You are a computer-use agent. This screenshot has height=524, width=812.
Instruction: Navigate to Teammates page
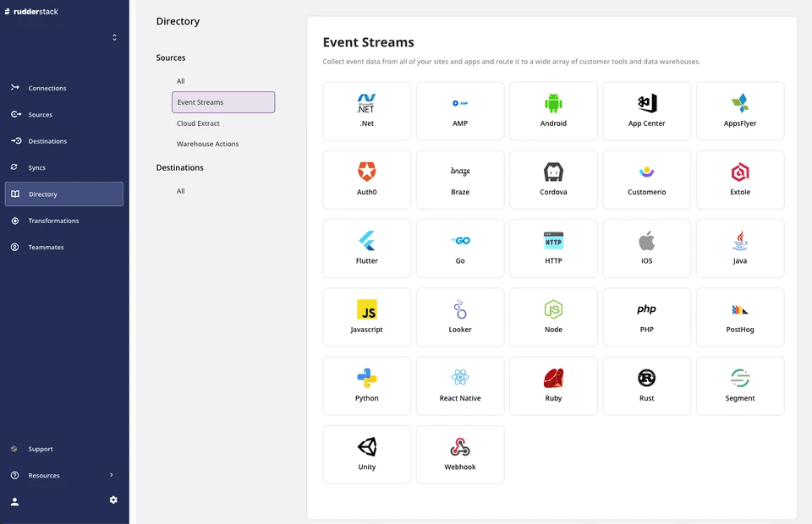(46, 247)
